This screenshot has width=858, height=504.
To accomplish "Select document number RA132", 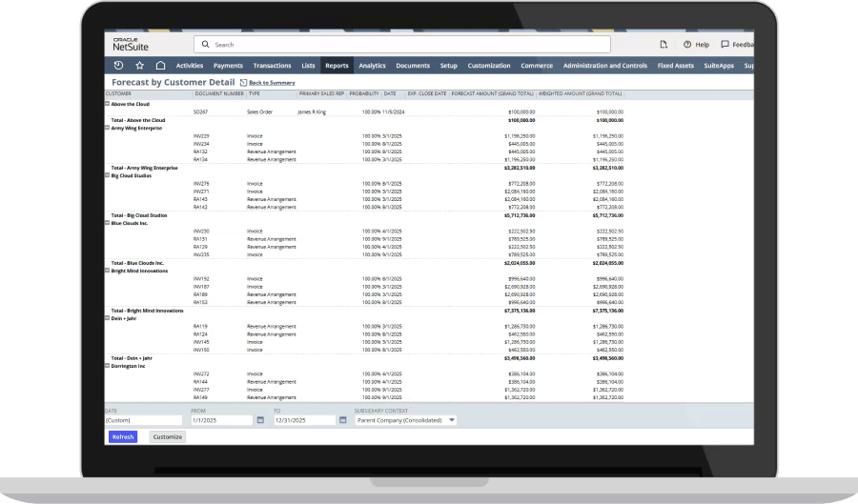I will coord(200,152).
